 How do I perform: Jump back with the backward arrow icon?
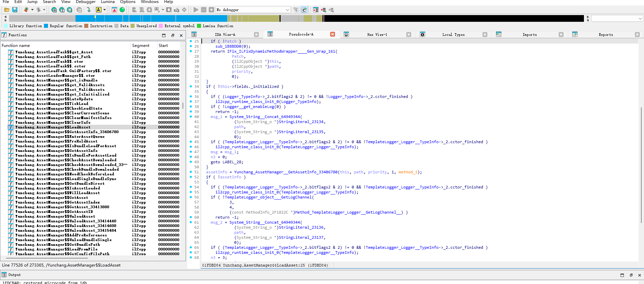point(26,10)
